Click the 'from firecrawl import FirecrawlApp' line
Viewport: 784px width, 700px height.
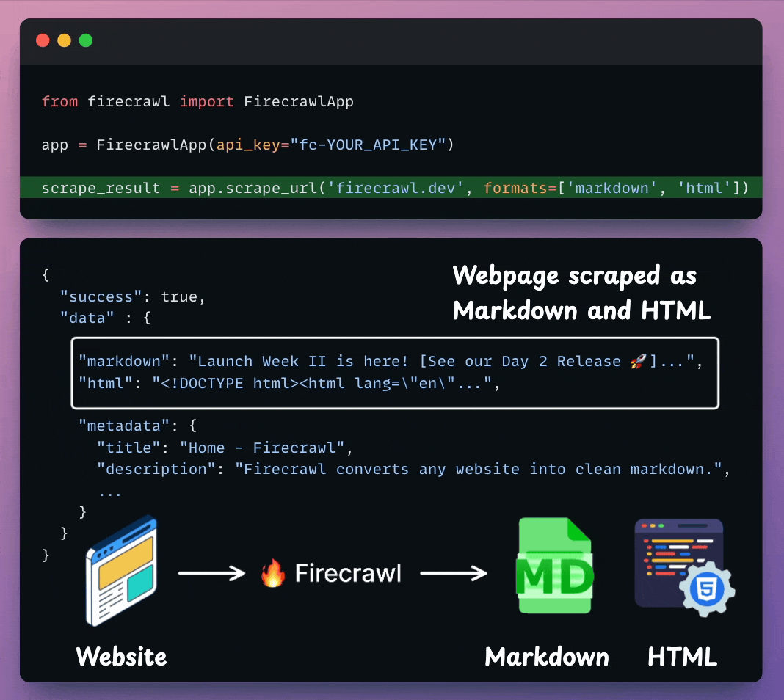click(197, 101)
